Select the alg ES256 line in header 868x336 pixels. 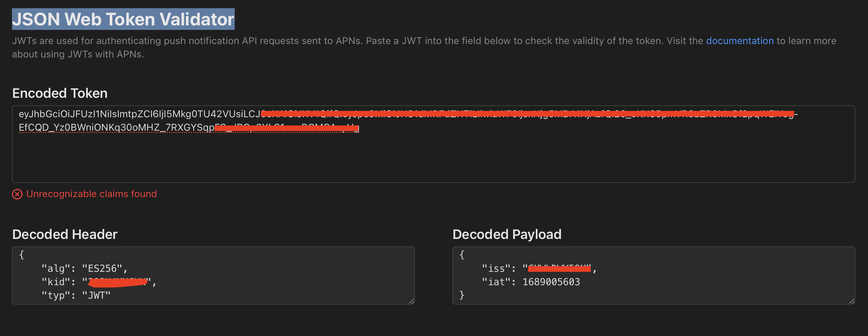pos(84,268)
